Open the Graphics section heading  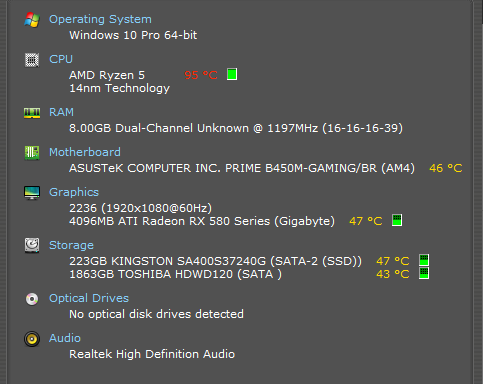click(x=74, y=192)
